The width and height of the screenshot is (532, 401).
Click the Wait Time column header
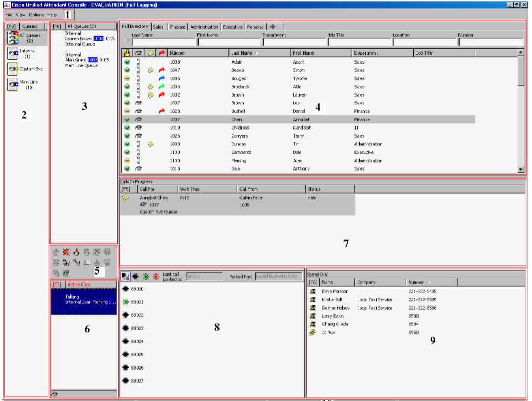click(x=207, y=189)
